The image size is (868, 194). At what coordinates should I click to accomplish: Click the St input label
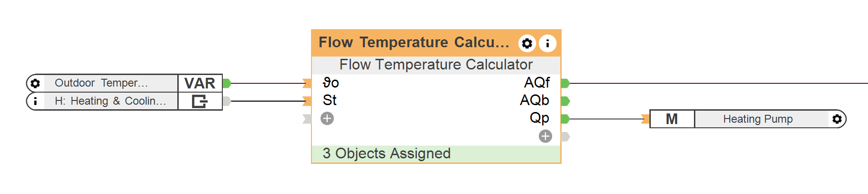click(330, 100)
